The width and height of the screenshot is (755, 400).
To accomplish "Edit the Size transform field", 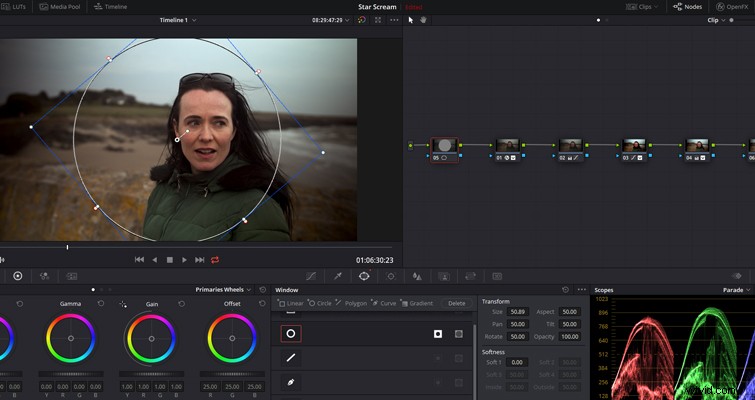I will coord(518,312).
